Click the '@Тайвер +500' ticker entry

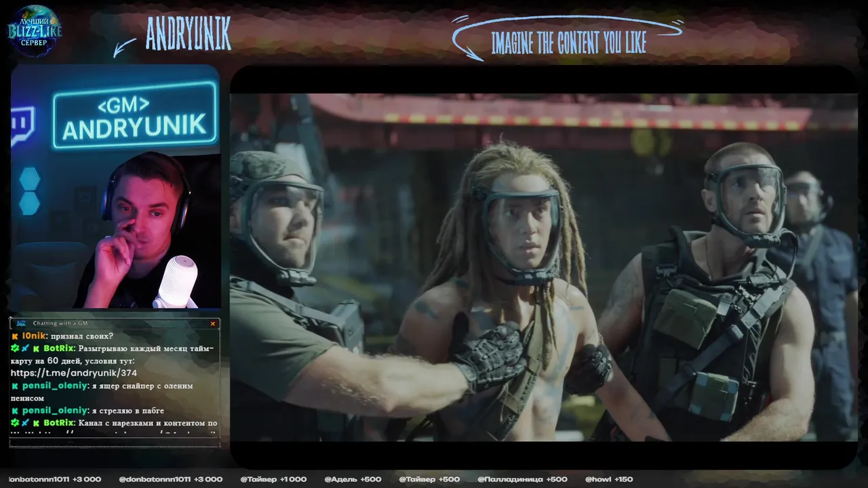pyautogui.click(x=429, y=479)
